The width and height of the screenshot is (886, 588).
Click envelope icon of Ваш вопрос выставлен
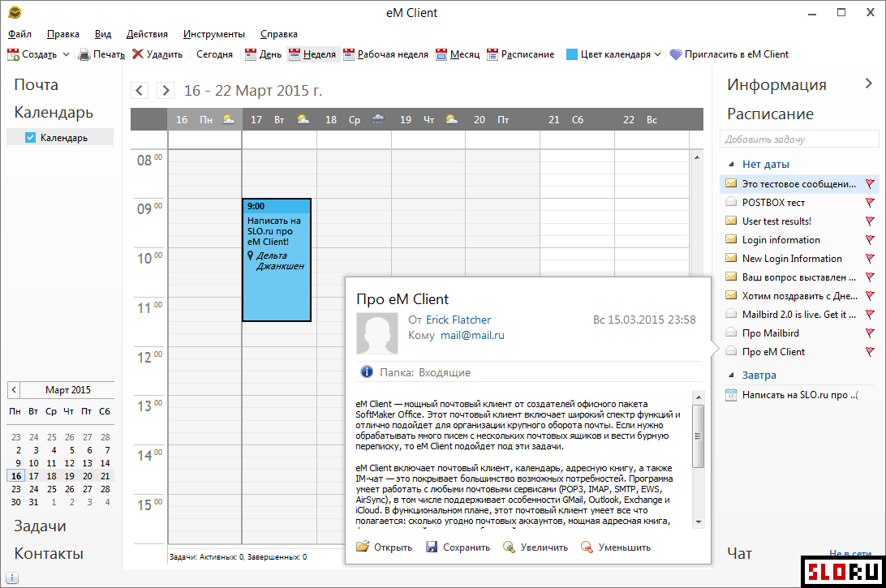pos(731,277)
